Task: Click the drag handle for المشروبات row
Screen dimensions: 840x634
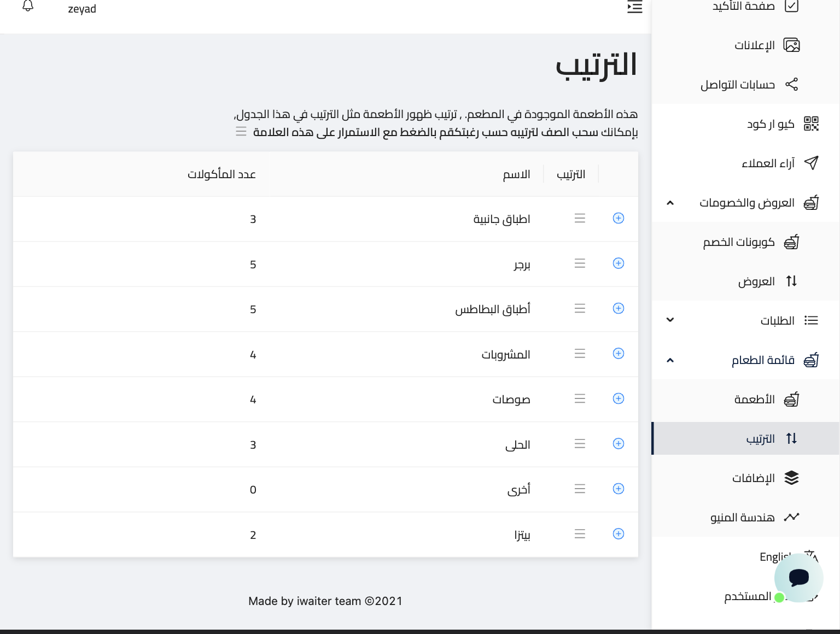Action: (580, 354)
